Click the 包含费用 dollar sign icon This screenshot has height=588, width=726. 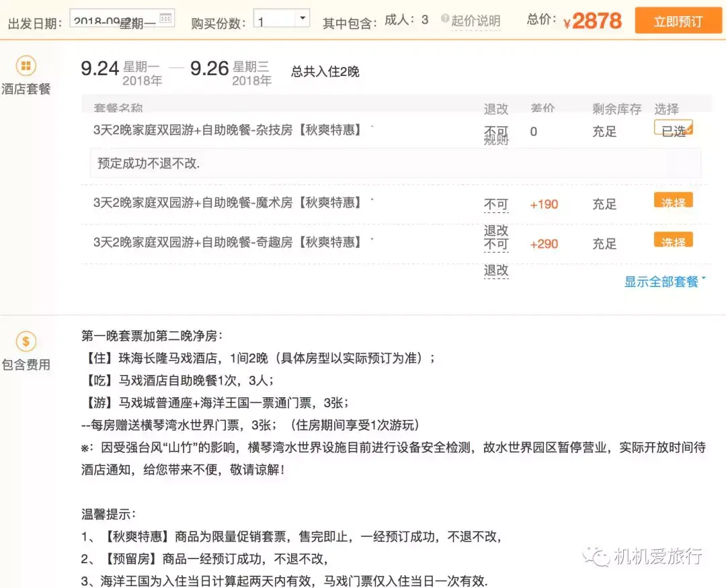(x=27, y=343)
